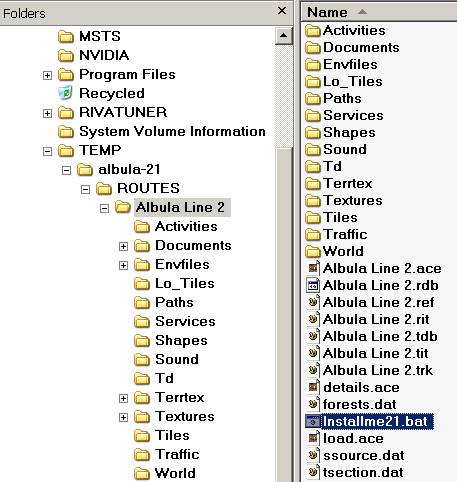This screenshot has height=482, width=457.
Task: Select System Volume Information in tree
Action: [x=172, y=131]
